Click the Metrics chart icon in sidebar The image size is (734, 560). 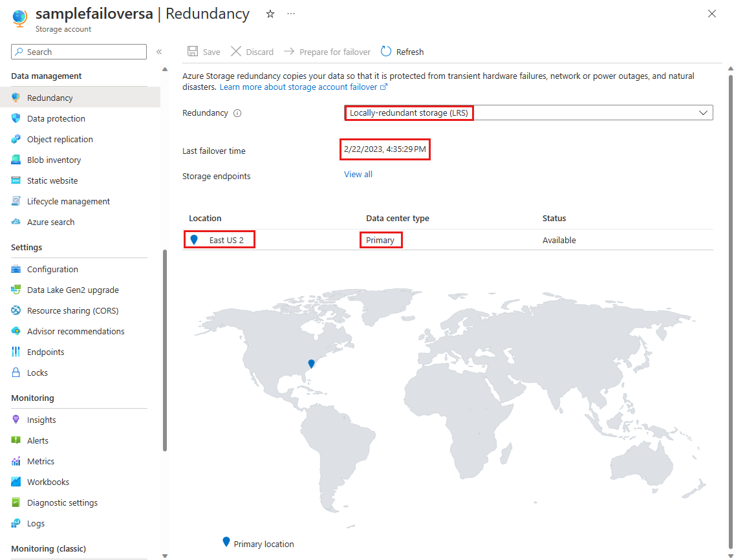pyautogui.click(x=16, y=462)
